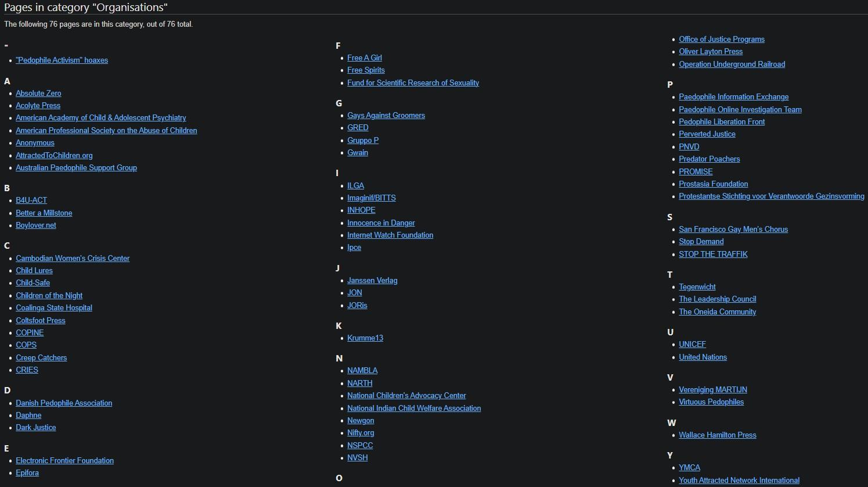Open the YMCA link

click(690, 467)
